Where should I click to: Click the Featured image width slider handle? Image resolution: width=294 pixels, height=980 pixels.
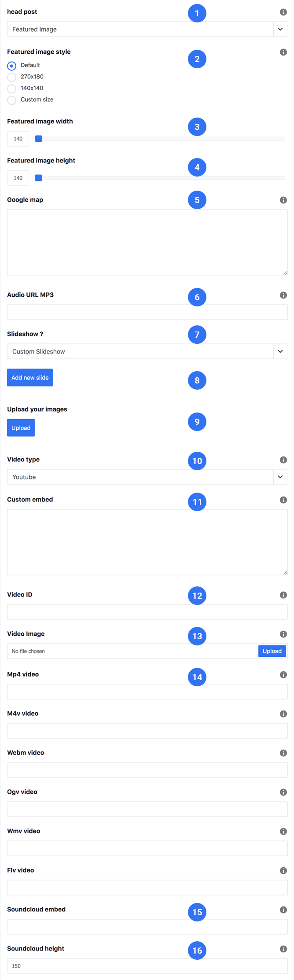[38, 139]
